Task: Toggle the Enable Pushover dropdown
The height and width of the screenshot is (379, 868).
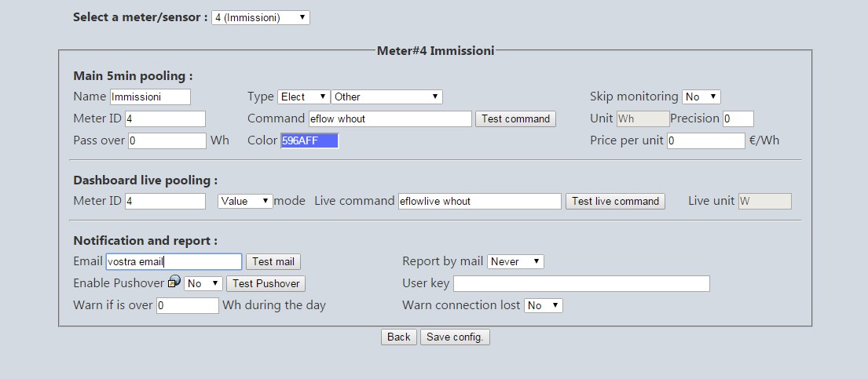Action: coord(203,284)
